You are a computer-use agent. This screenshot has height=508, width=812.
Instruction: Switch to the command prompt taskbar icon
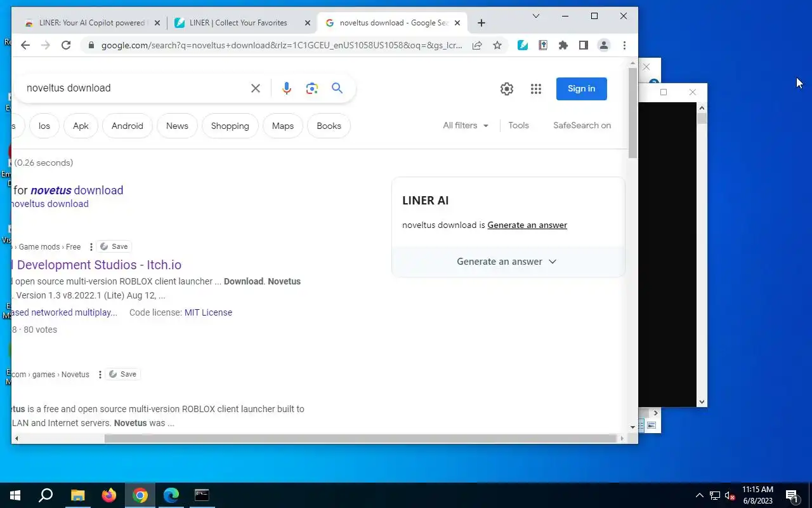click(x=202, y=495)
